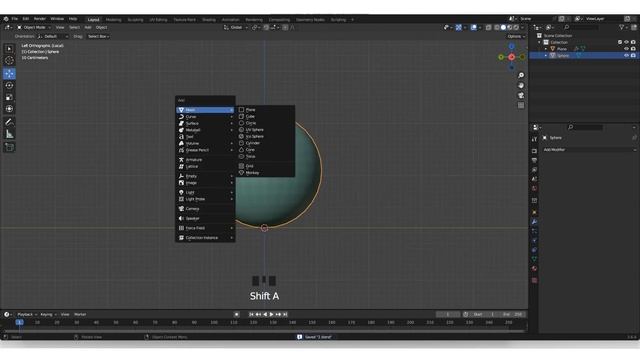Expand the Surface submenu

(x=205, y=123)
